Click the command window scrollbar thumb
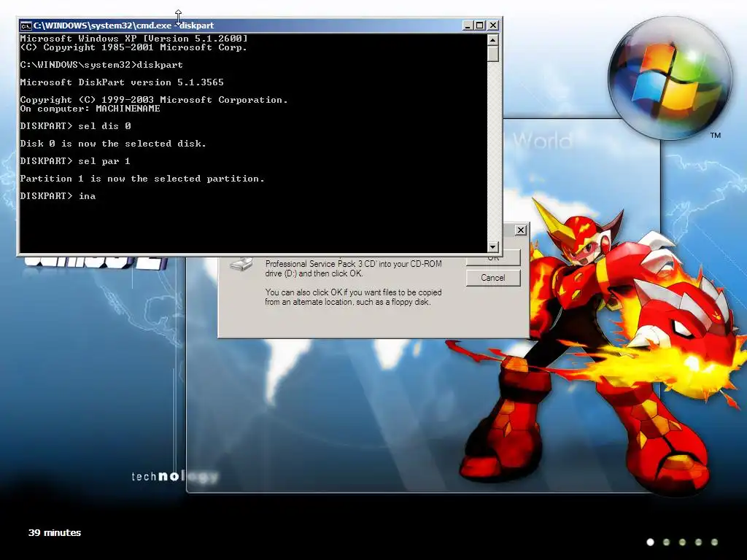Image resolution: width=747 pixels, height=560 pixels. pos(493,54)
